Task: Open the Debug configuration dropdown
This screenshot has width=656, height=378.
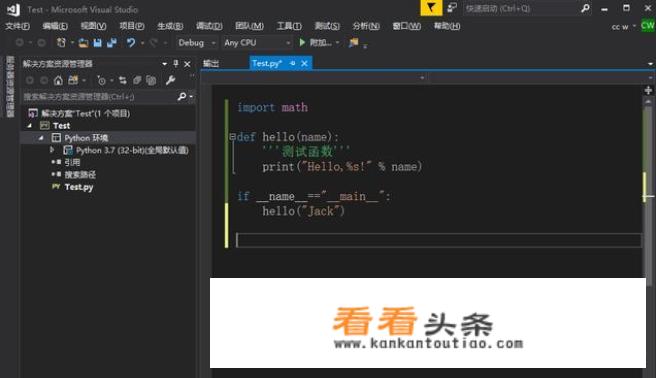Action: click(213, 43)
